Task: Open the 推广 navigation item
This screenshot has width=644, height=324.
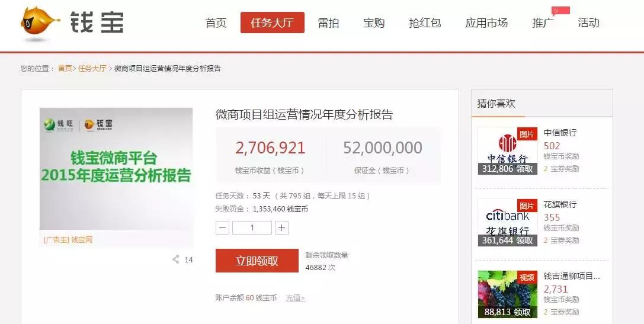Action: click(x=543, y=23)
